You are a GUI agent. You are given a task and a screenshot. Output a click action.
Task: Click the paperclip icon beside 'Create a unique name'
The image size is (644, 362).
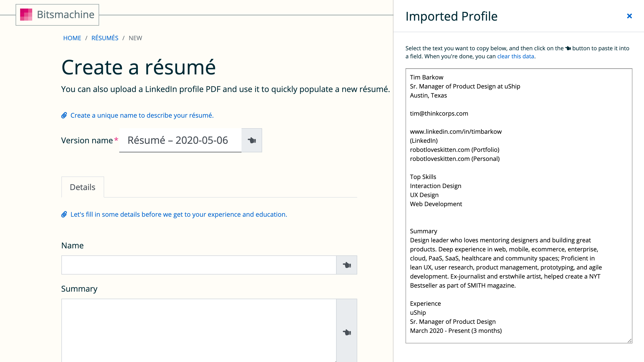64,115
